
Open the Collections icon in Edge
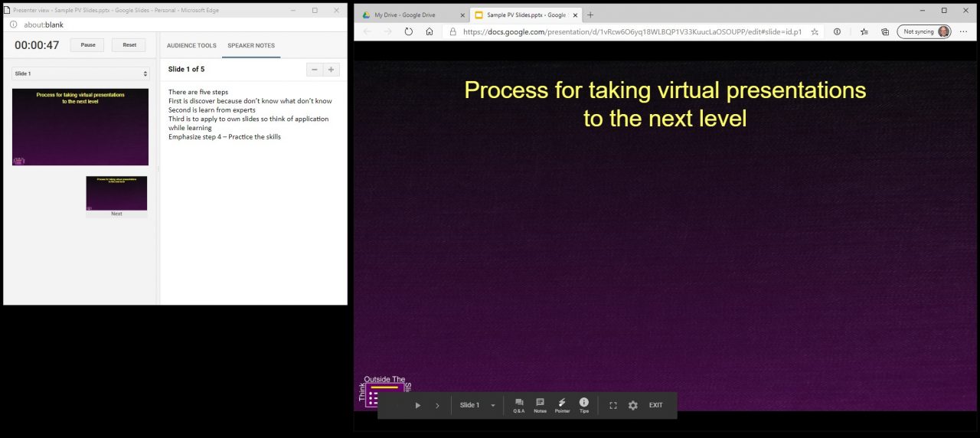click(885, 31)
